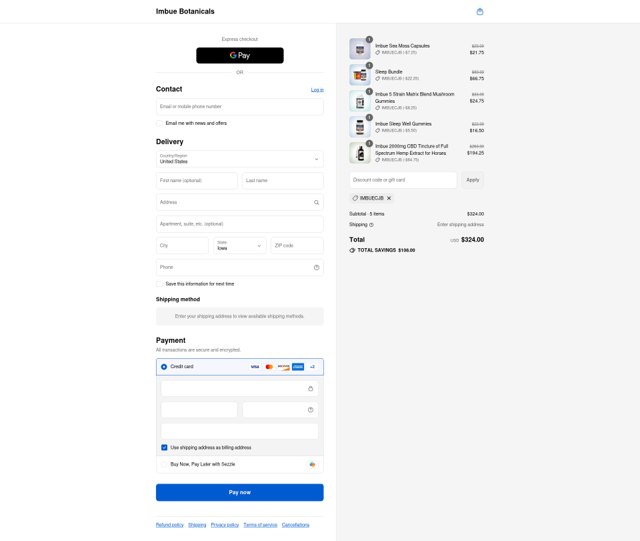Remove the IMBUECJB discount code
The image size is (640, 541).
coord(389,198)
